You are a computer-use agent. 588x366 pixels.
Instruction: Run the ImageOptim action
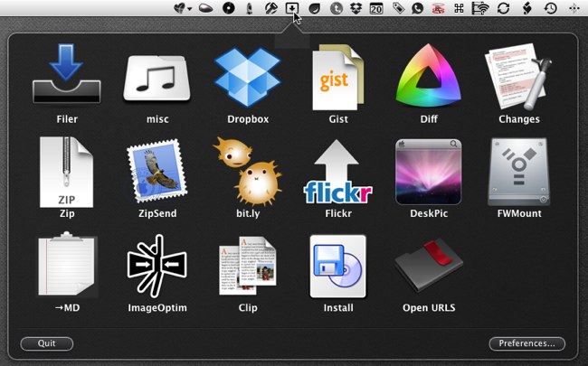(156, 266)
